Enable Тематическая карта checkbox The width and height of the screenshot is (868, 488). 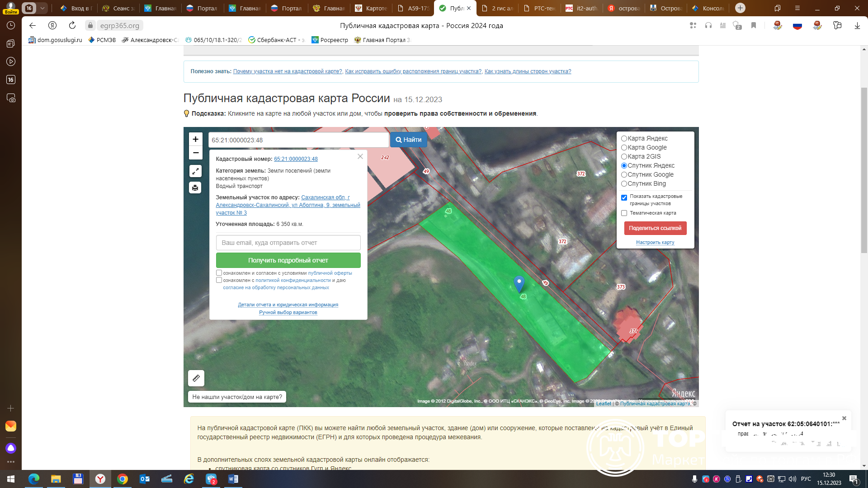click(x=624, y=213)
